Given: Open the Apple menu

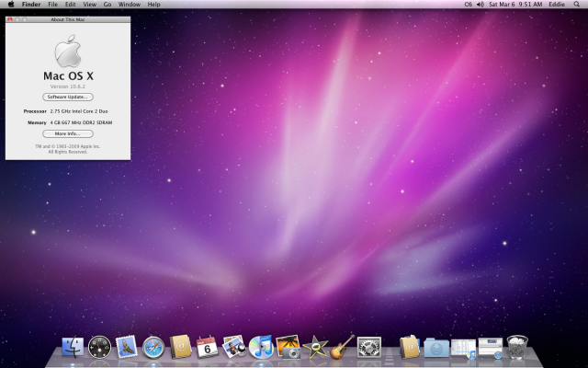Looking at the screenshot, I should pyautogui.click(x=11, y=4).
